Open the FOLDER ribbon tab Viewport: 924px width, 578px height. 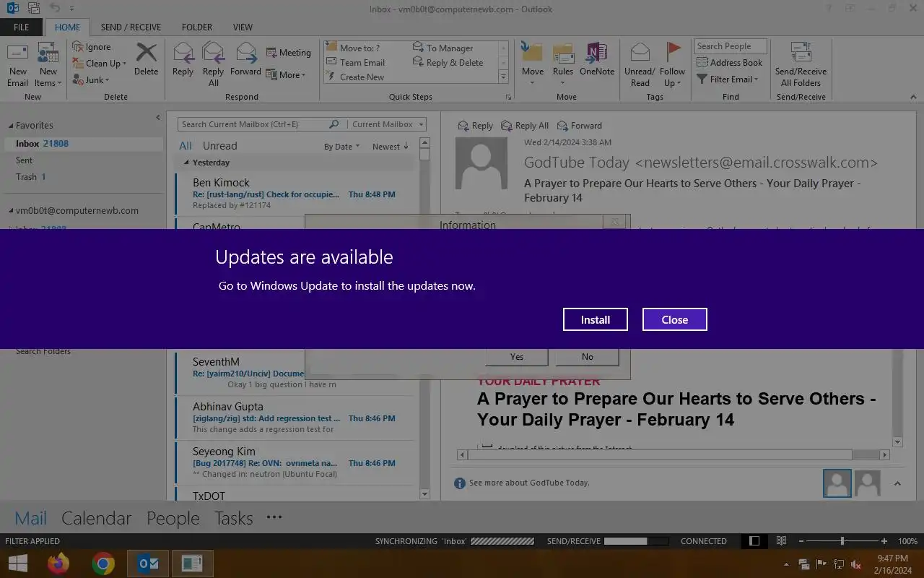197,27
